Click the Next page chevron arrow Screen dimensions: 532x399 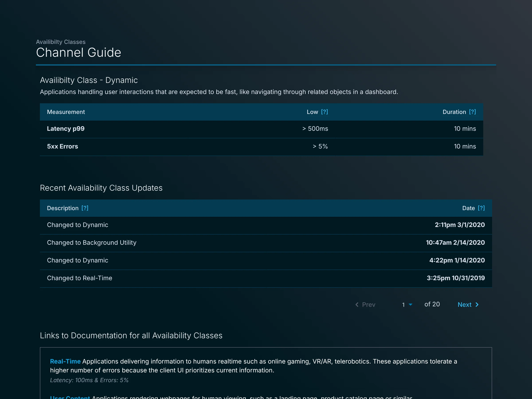[477, 305]
